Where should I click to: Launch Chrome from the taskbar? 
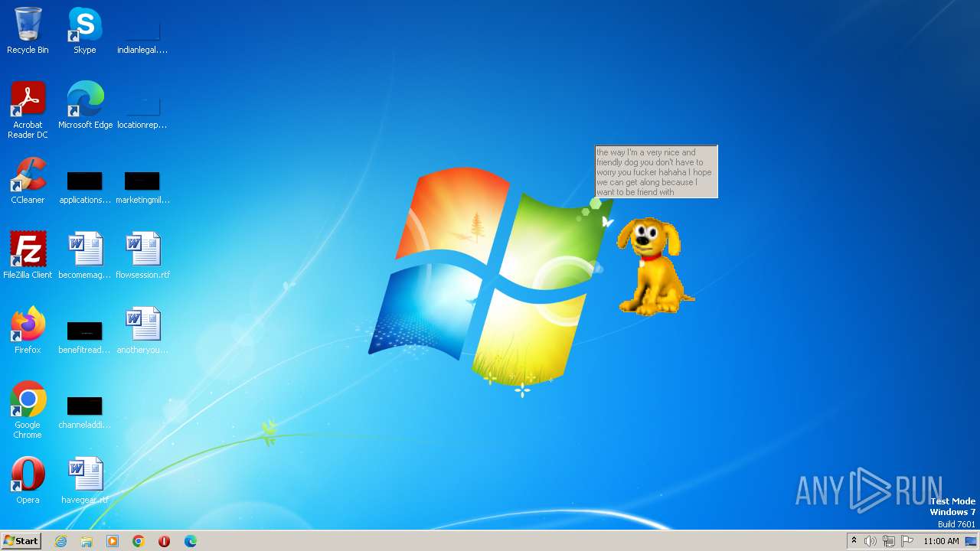click(139, 541)
